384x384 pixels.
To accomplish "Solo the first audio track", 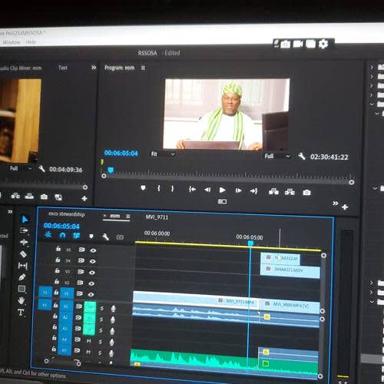I will [102, 308].
